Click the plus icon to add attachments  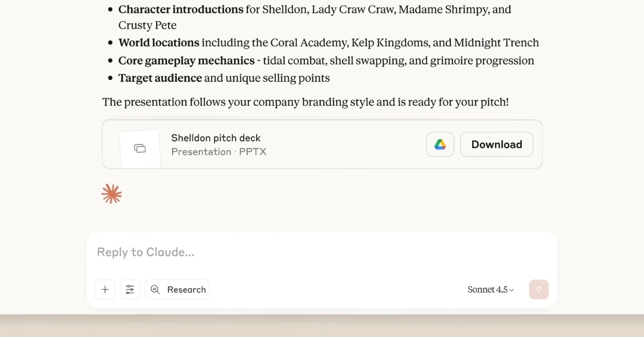[105, 290]
